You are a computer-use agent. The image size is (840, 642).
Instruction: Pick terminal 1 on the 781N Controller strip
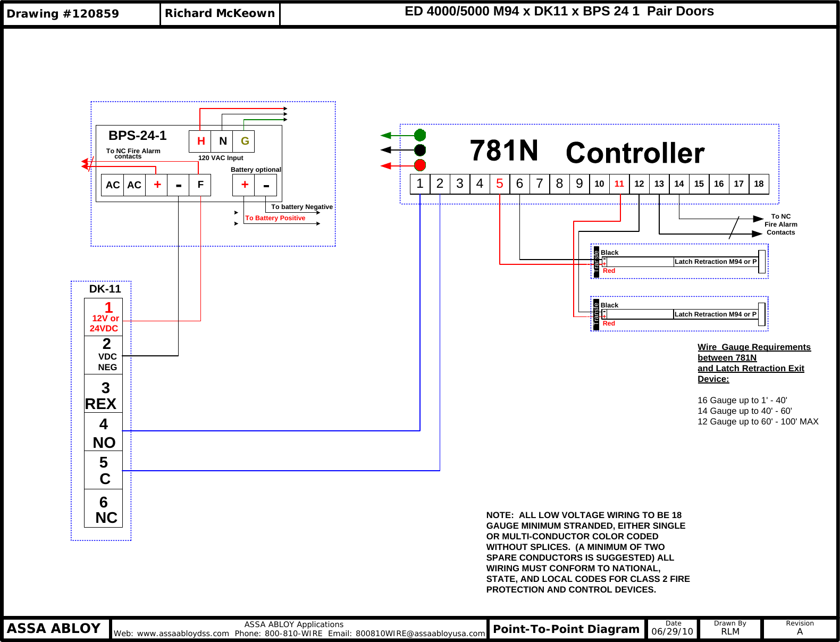(420, 184)
